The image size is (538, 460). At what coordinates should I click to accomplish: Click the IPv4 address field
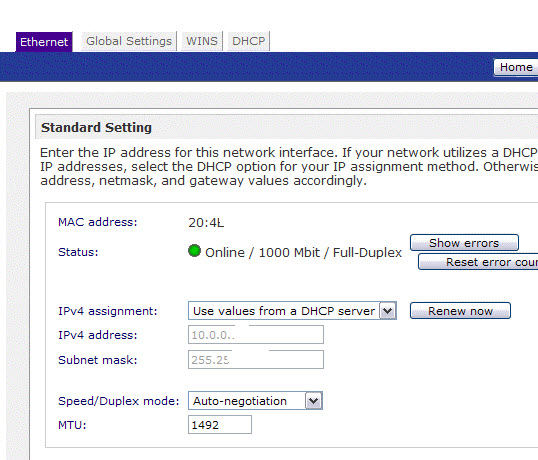256,335
